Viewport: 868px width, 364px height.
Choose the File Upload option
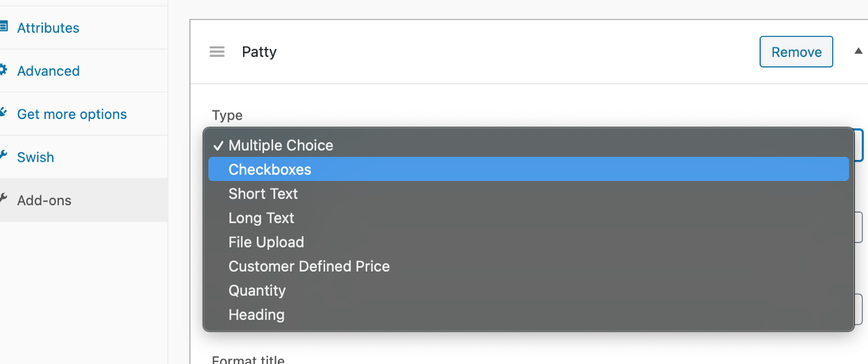coord(266,242)
